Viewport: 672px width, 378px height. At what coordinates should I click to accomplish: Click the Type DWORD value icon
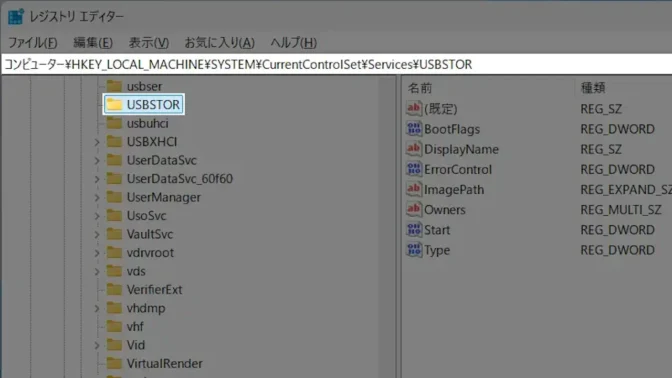click(x=414, y=249)
